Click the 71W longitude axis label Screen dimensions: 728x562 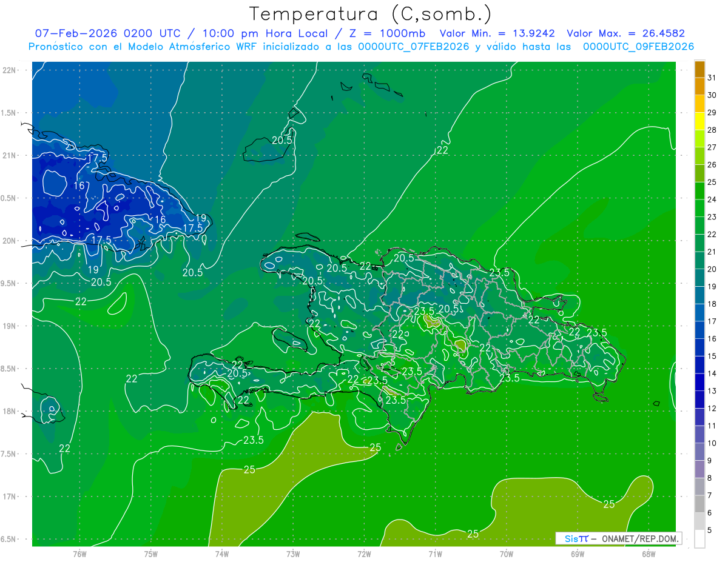click(435, 554)
